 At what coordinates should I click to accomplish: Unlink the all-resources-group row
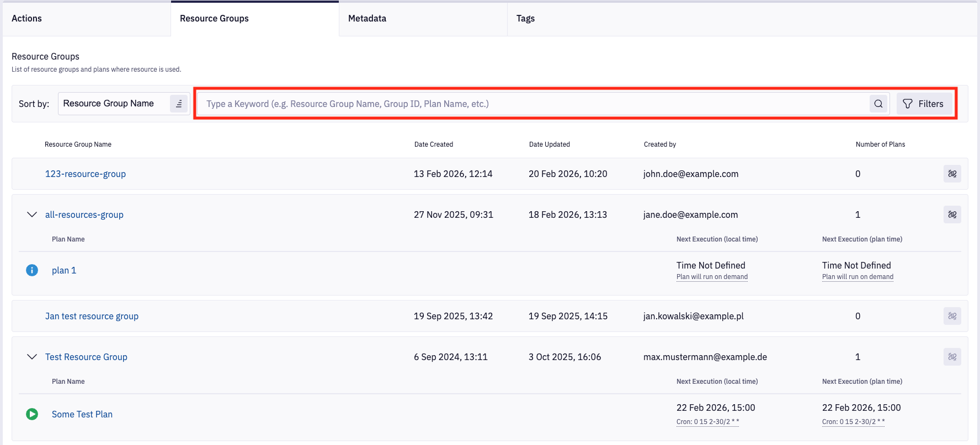coord(952,215)
